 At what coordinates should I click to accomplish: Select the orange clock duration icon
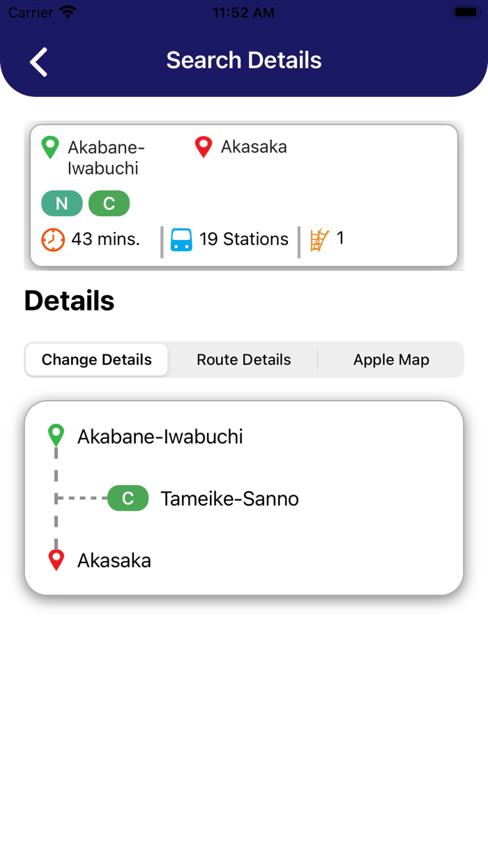tap(53, 239)
